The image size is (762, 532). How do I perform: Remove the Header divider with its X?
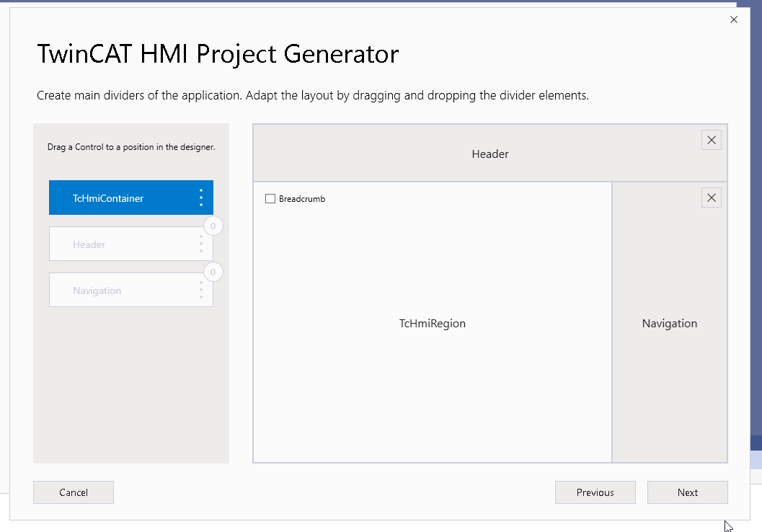pyautogui.click(x=711, y=140)
